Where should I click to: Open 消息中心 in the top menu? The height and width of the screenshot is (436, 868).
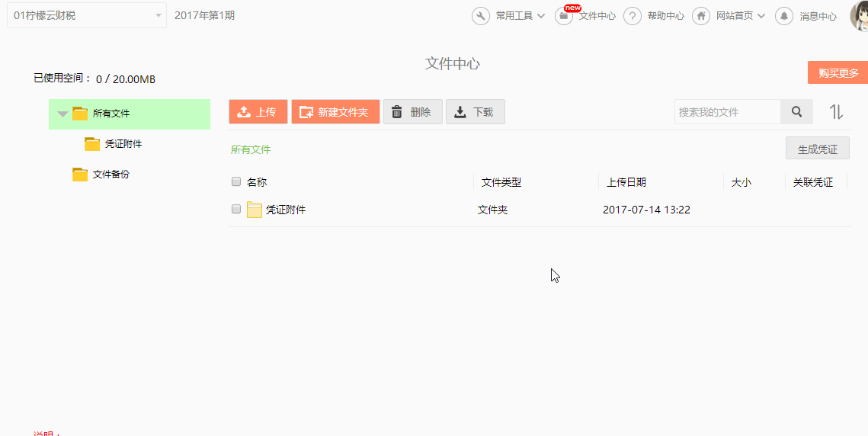[x=818, y=16]
